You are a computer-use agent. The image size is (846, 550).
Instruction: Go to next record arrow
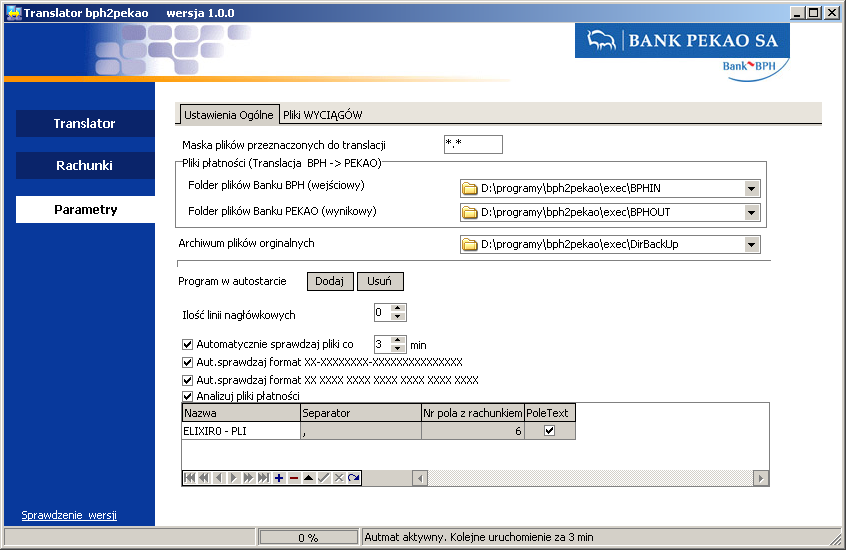click(234, 478)
